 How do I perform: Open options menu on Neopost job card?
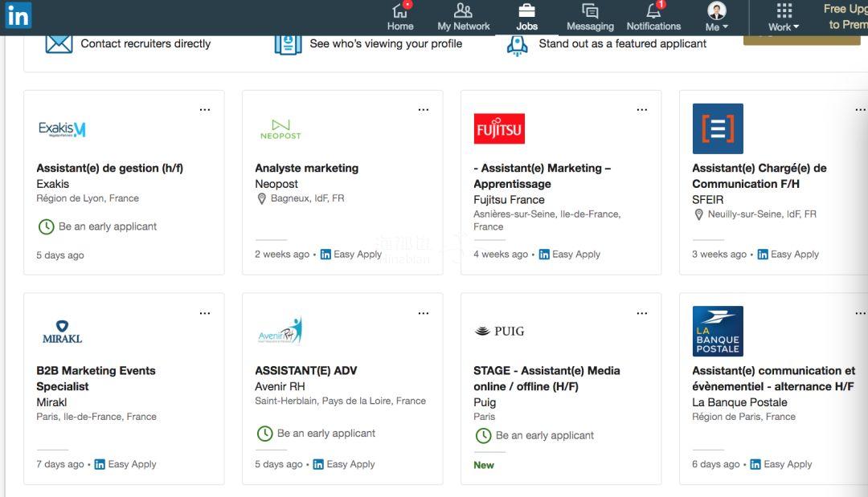(x=424, y=109)
